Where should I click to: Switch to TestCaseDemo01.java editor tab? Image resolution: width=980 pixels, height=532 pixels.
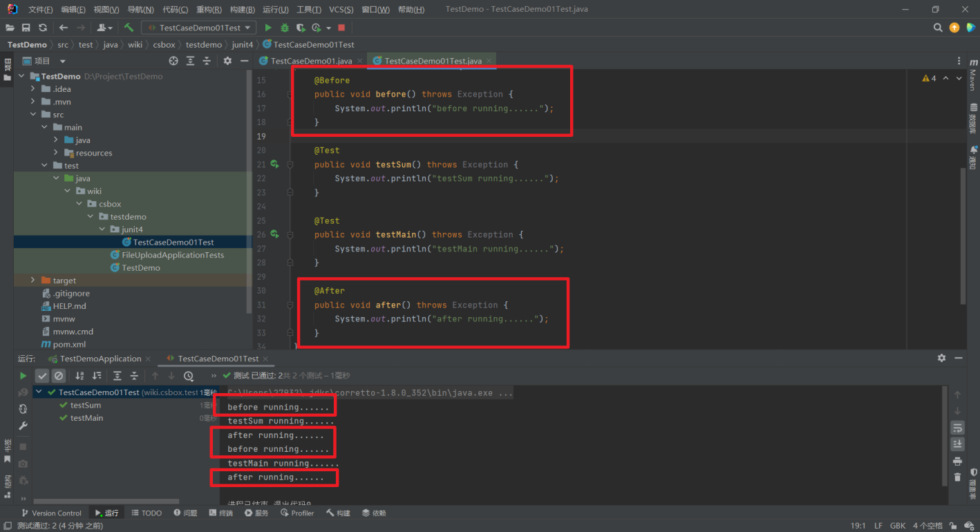(310, 60)
